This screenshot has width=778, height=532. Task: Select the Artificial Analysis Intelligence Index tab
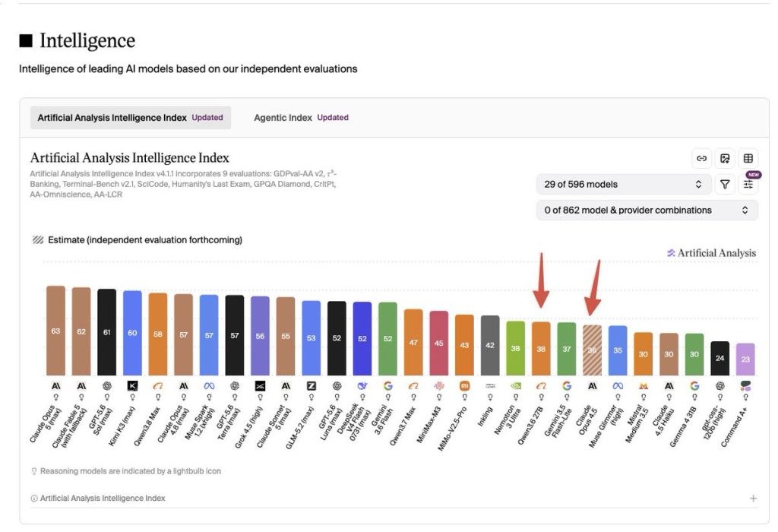click(131, 118)
